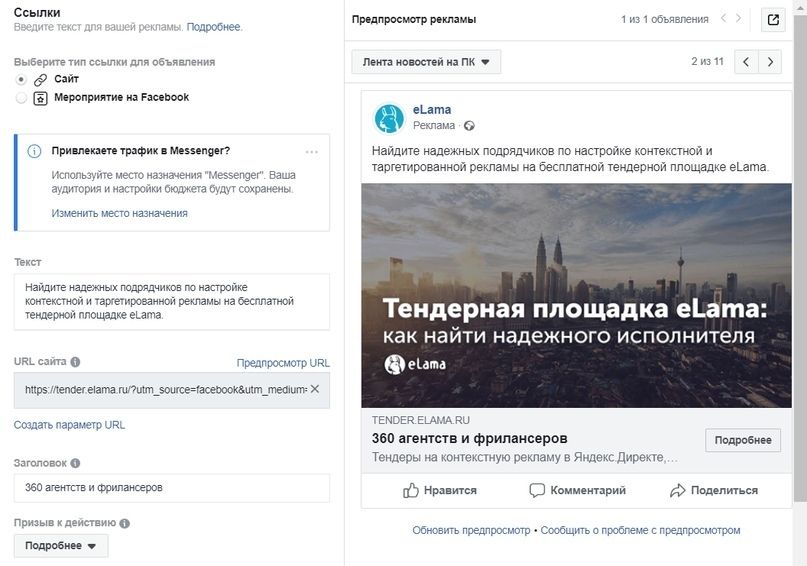The width and height of the screenshot is (807, 566).
Task: Click Создать параметр URL link
Action: click(69, 425)
